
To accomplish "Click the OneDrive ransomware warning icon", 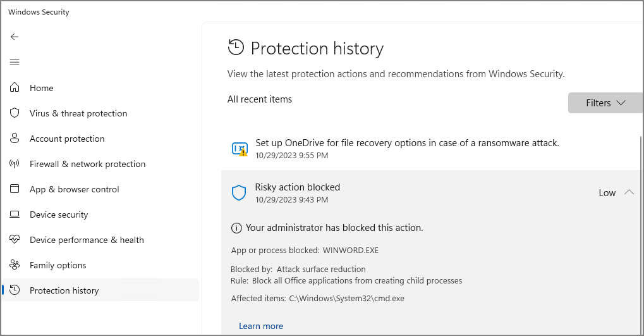I will coord(240,149).
